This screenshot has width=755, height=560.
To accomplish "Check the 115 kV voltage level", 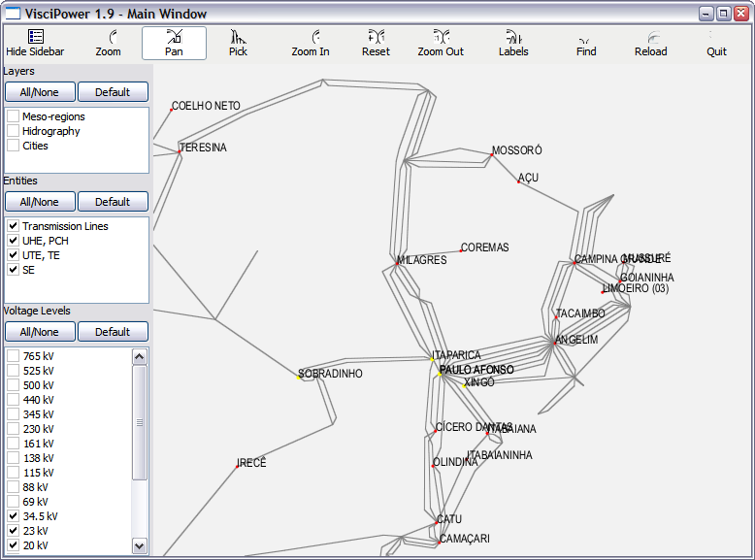I will click(x=14, y=473).
